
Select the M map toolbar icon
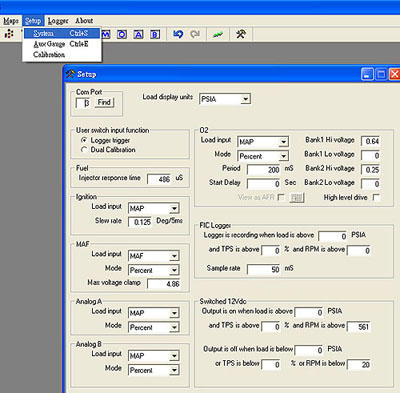[x=106, y=34]
